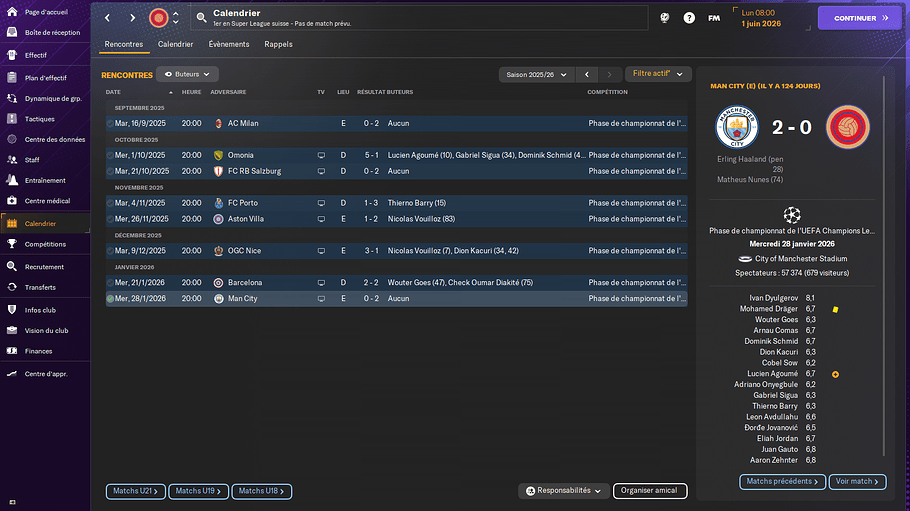Open Centre d'appr. icon
The height and width of the screenshot is (511, 910).
click(x=12, y=373)
